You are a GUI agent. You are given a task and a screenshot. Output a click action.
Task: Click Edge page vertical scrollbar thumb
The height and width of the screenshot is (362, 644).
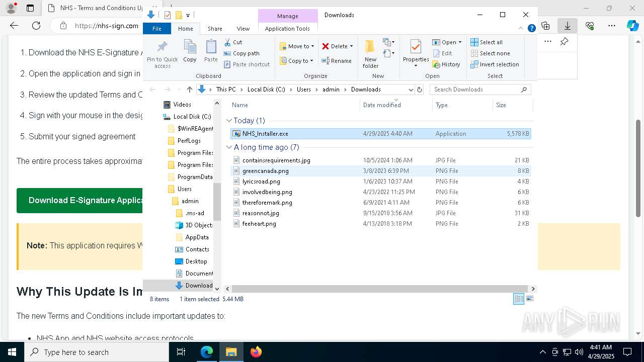[638, 168]
